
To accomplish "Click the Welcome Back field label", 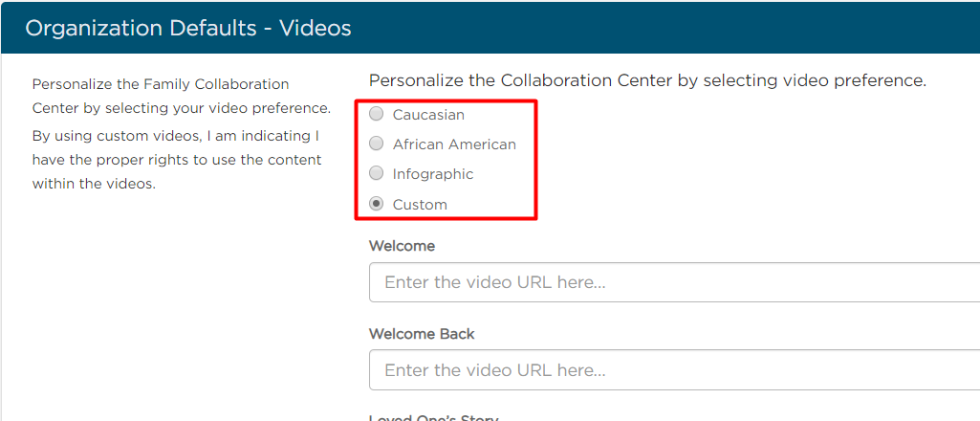I will pyautogui.click(x=422, y=334).
